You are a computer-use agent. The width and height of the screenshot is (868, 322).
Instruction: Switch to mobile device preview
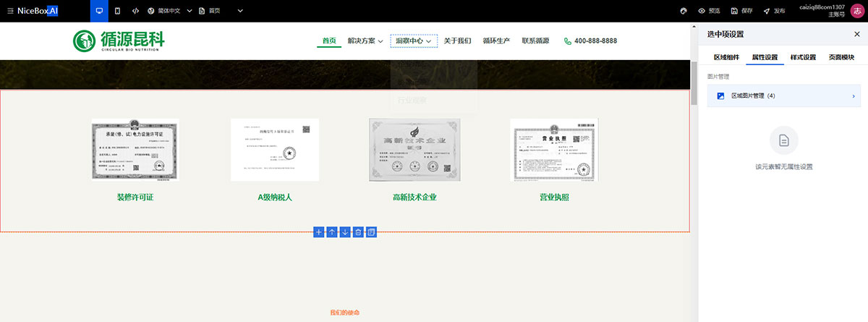coord(116,11)
